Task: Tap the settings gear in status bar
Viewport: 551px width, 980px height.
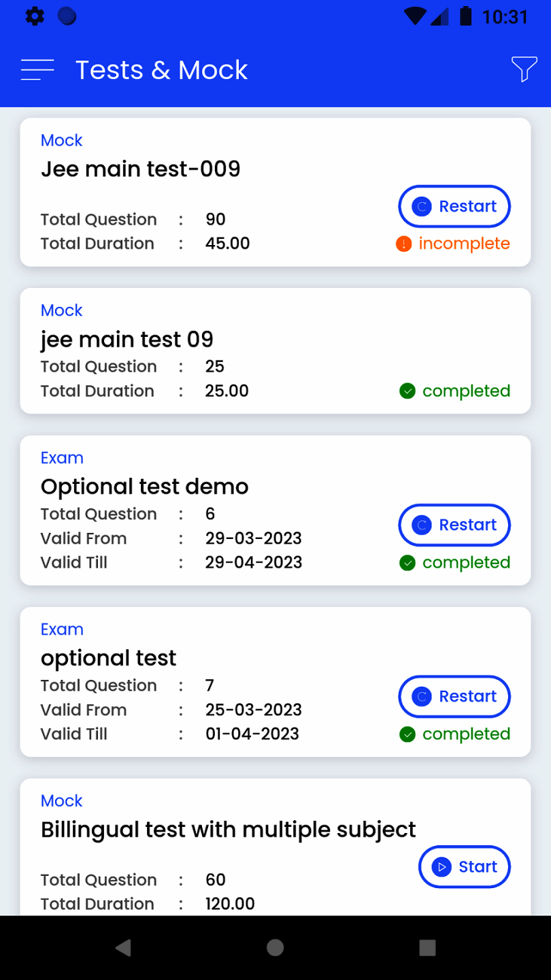Action: [x=35, y=16]
